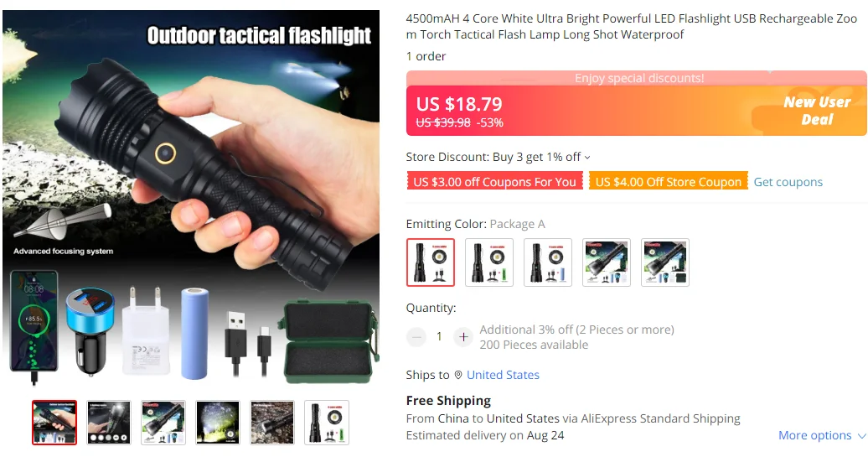
Task: Choose the fourth emitting color package thumbnail
Action: tap(607, 262)
